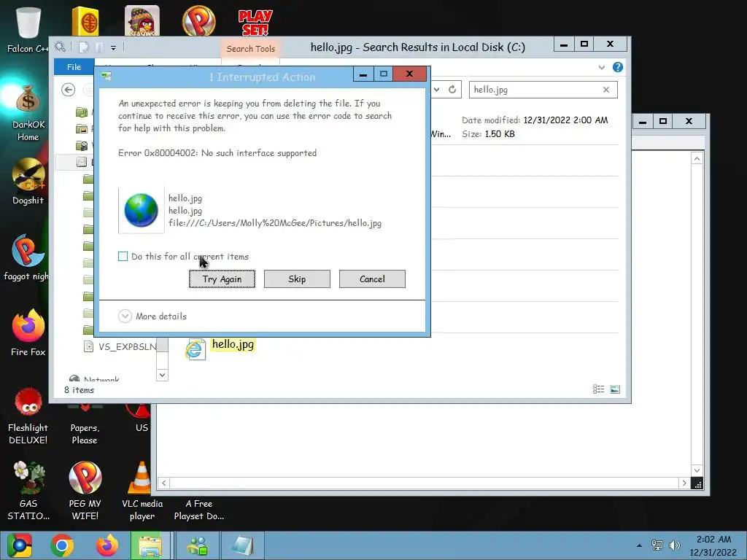747x560 pixels.
Task: Click the Try Again button
Action: 222,279
